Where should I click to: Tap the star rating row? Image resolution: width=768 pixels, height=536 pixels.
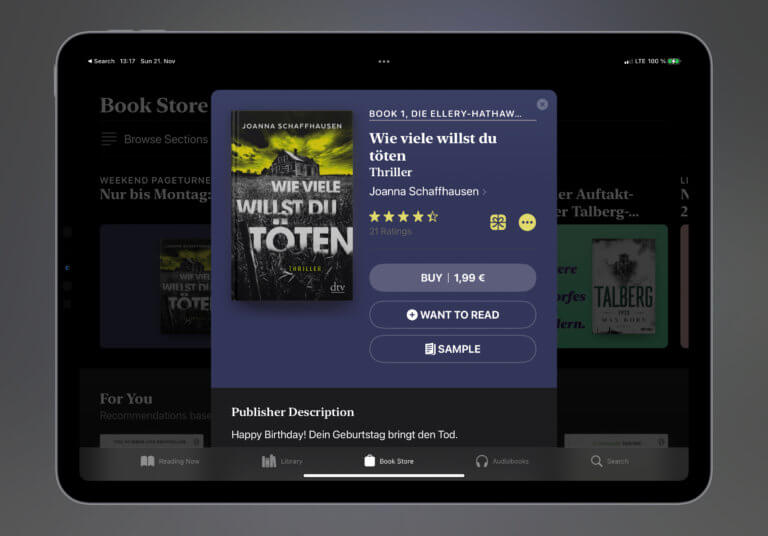pos(404,217)
